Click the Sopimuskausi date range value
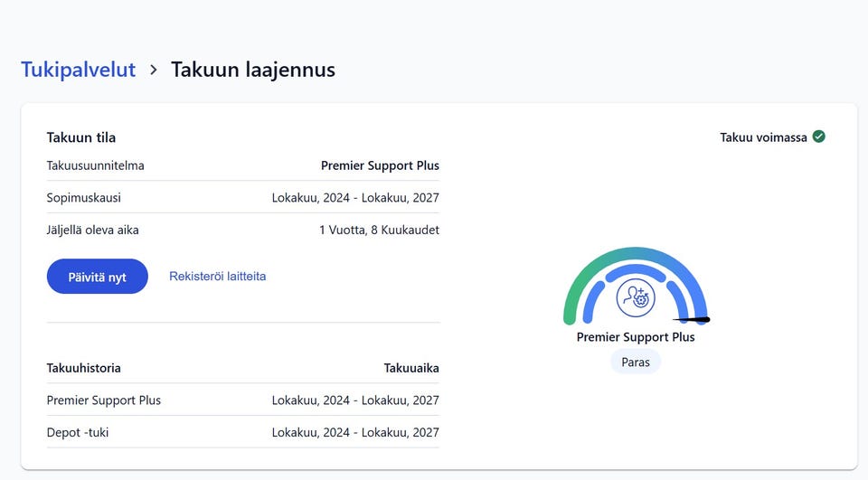 355,198
